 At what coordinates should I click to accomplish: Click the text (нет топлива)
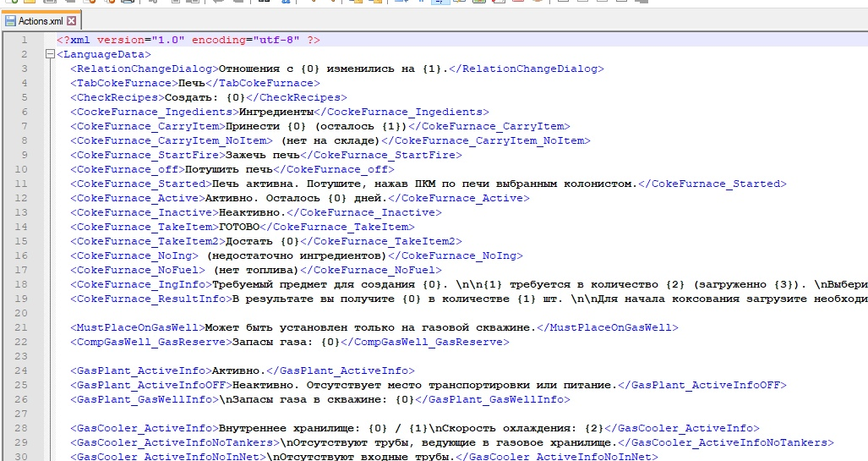click(256, 271)
